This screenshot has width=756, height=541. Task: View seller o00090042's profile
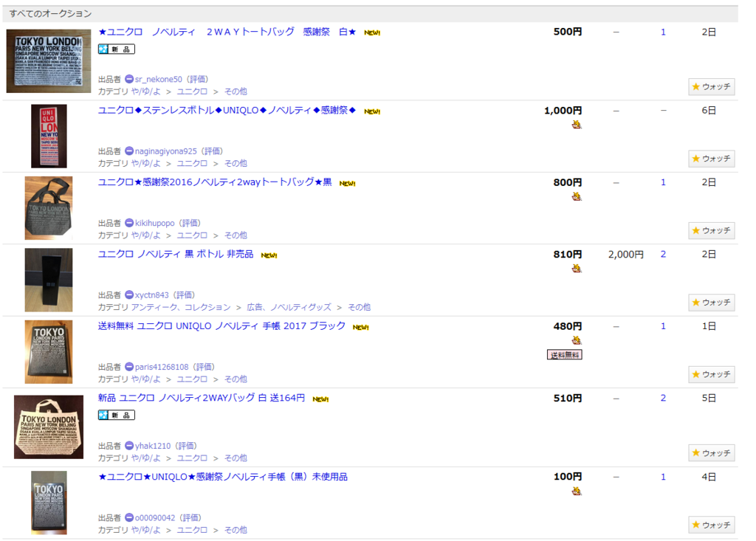click(x=155, y=517)
